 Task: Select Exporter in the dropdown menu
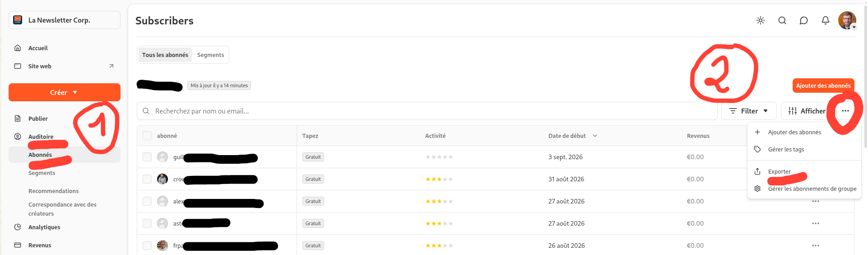click(780, 171)
